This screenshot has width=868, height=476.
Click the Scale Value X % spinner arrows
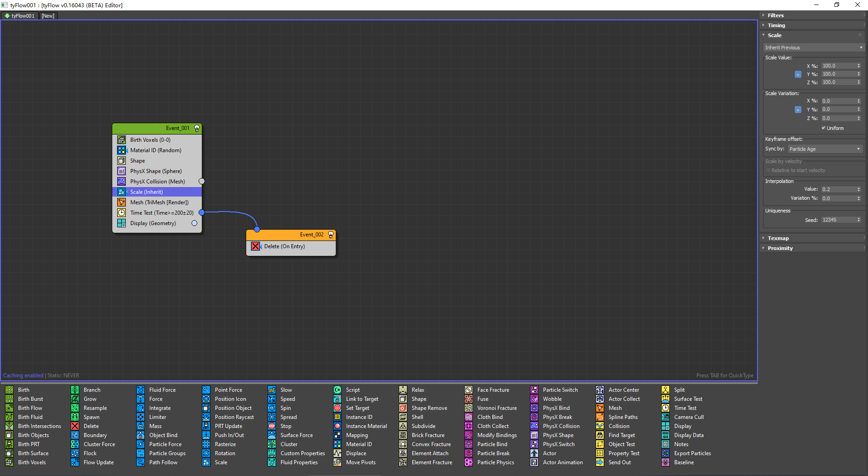pos(858,66)
